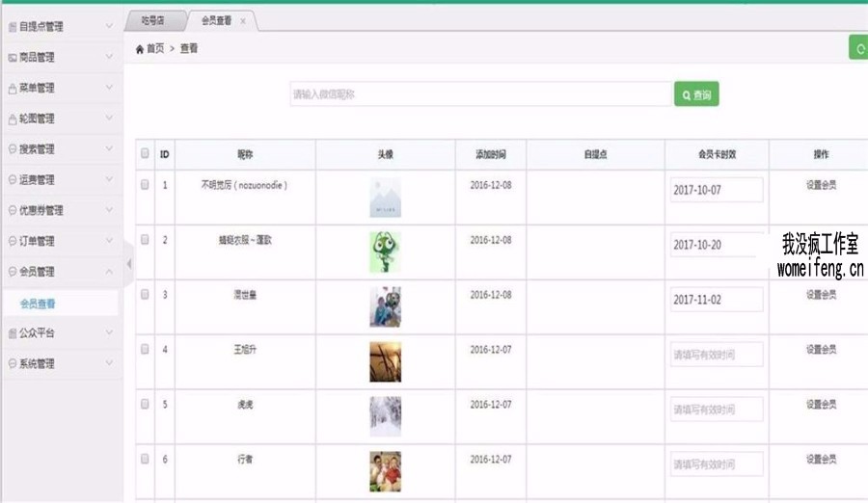Expand the 优惠券管理 chevron
Viewport: 868px width, 503px height.
(x=109, y=210)
